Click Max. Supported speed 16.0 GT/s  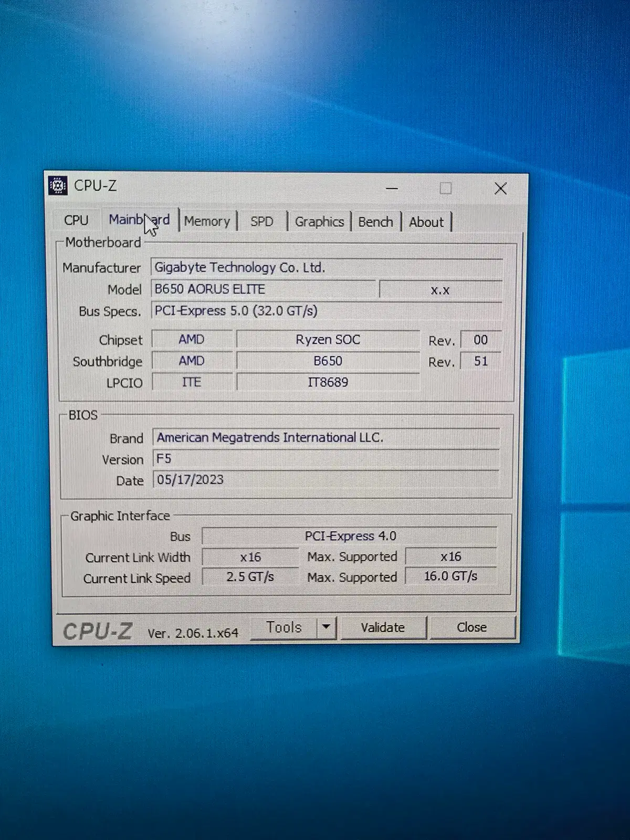click(x=451, y=576)
